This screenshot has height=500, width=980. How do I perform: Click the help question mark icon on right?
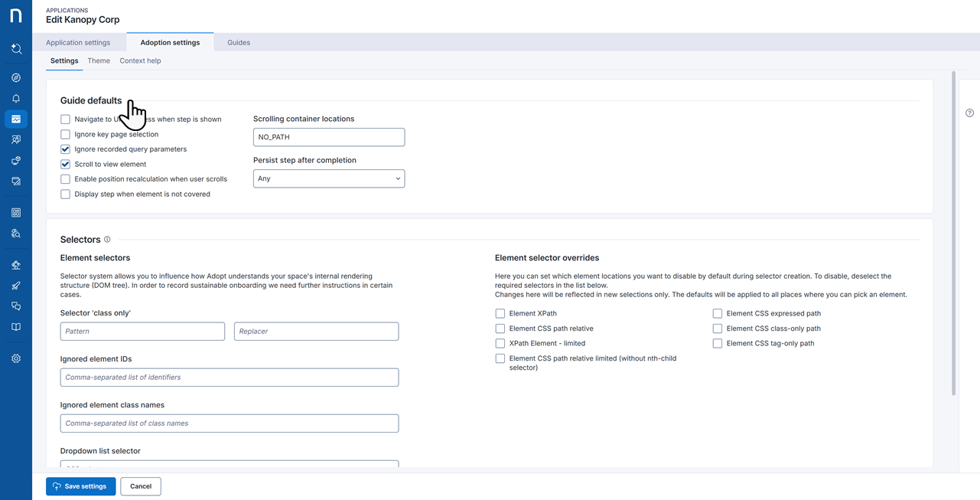tap(969, 113)
